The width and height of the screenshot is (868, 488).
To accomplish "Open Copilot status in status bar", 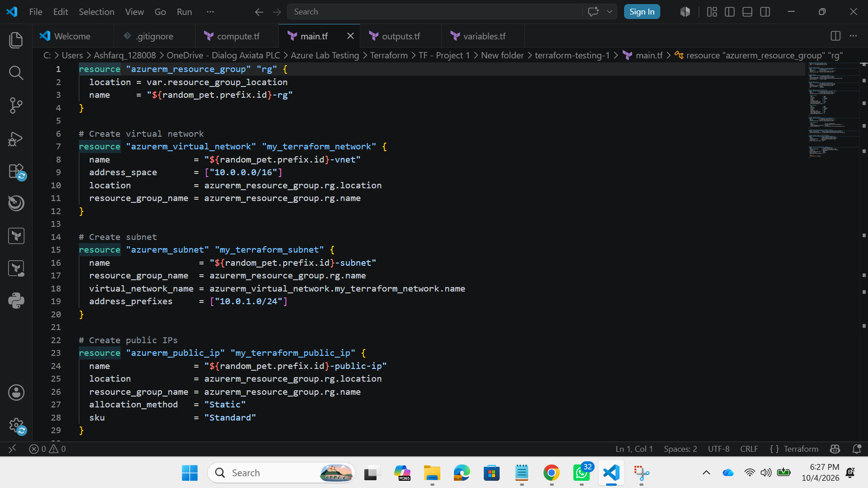I will pos(835,449).
